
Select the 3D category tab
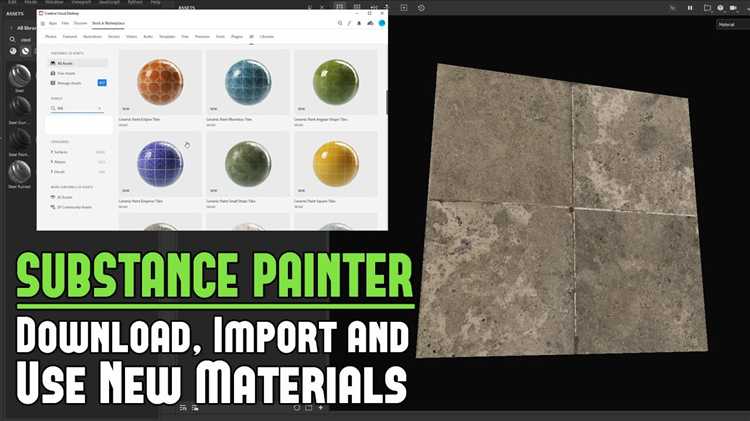(251, 36)
